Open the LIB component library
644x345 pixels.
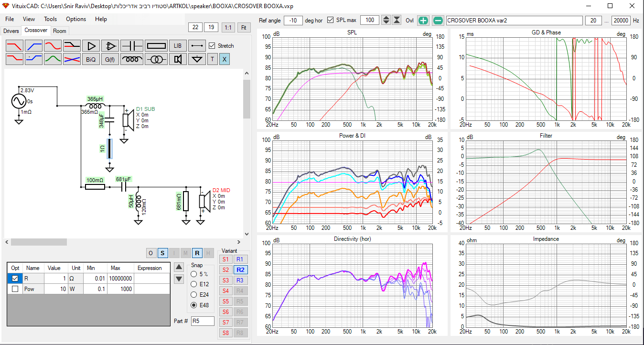pos(178,46)
